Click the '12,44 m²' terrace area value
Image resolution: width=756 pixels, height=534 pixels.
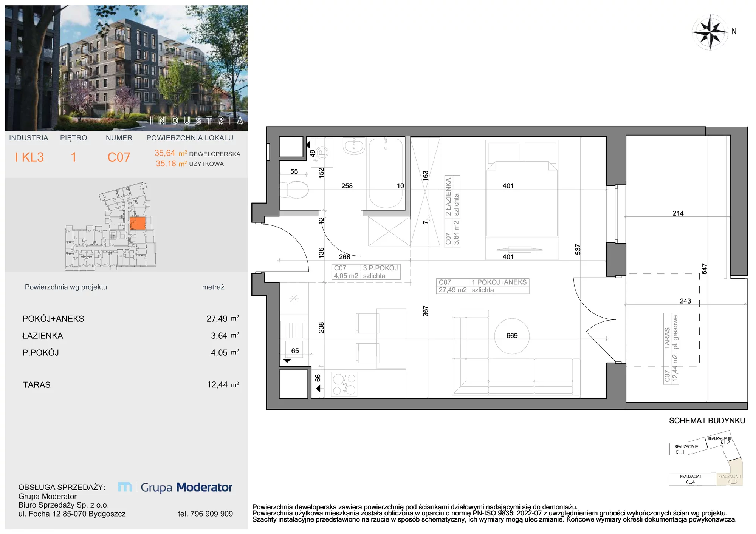(x=223, y=385)
